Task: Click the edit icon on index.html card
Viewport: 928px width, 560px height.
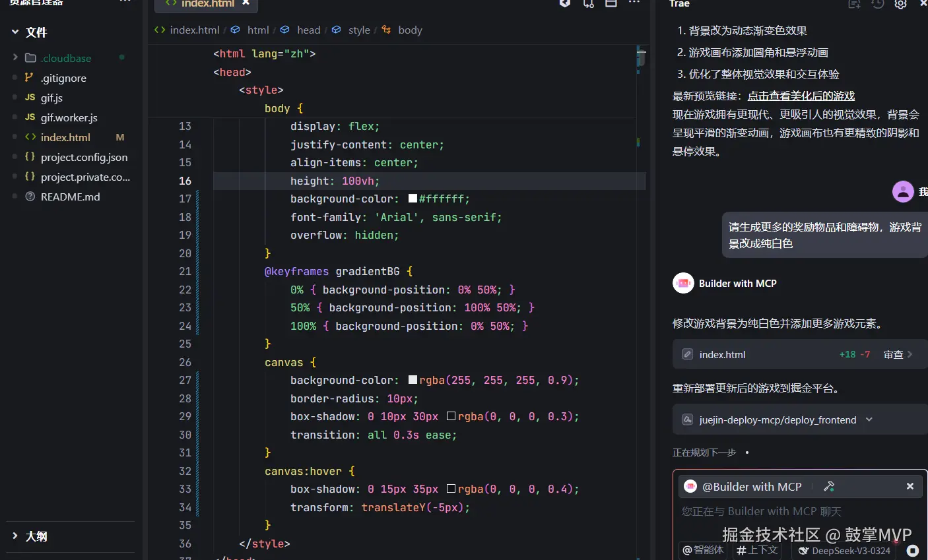Action: 687,354
